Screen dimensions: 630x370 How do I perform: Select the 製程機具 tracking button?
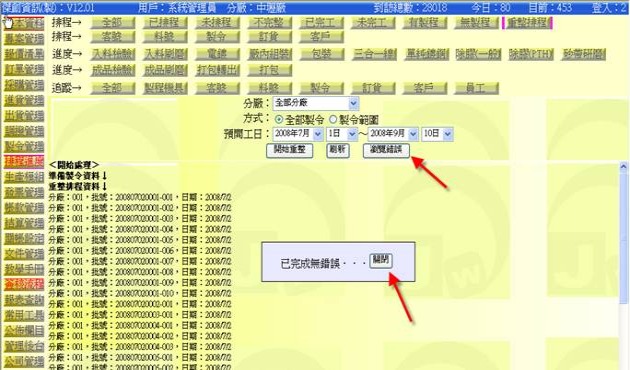click(165, 88)
